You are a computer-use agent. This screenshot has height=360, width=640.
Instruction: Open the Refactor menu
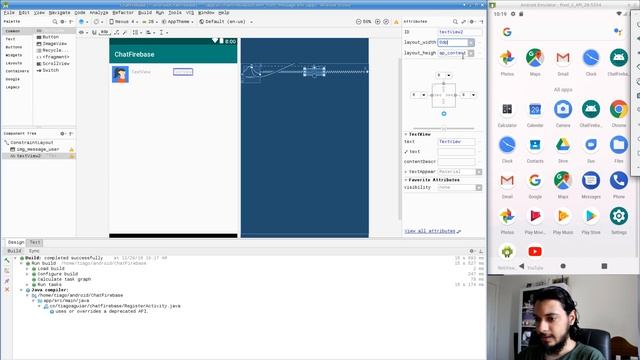tap(123, 13)
